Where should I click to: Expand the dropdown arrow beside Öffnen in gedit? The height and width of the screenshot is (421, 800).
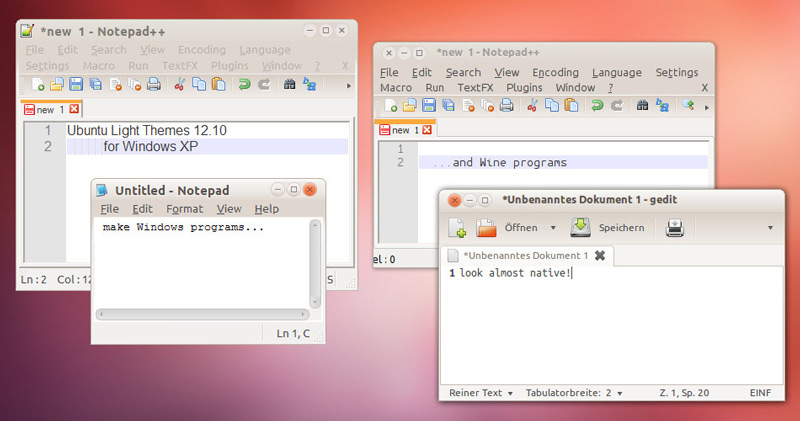click(553, 228)
